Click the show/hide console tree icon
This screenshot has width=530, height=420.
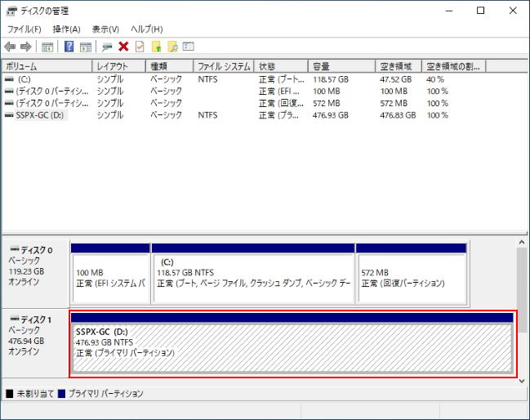pyautogui.click(x=47, y=47)
